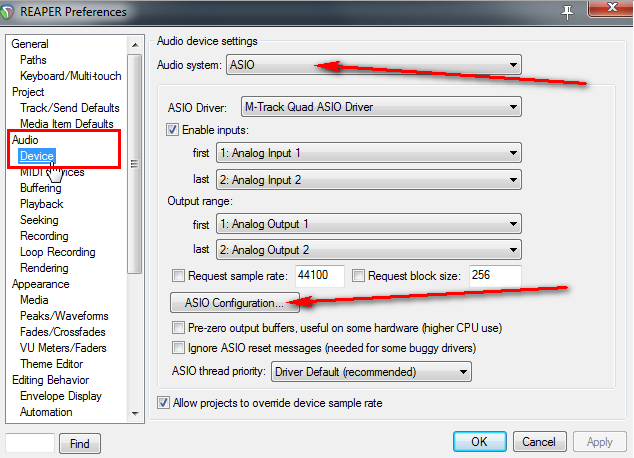Open Recording preferences page
Viewport: 634px width, 458px height.
tap(44, 236)
